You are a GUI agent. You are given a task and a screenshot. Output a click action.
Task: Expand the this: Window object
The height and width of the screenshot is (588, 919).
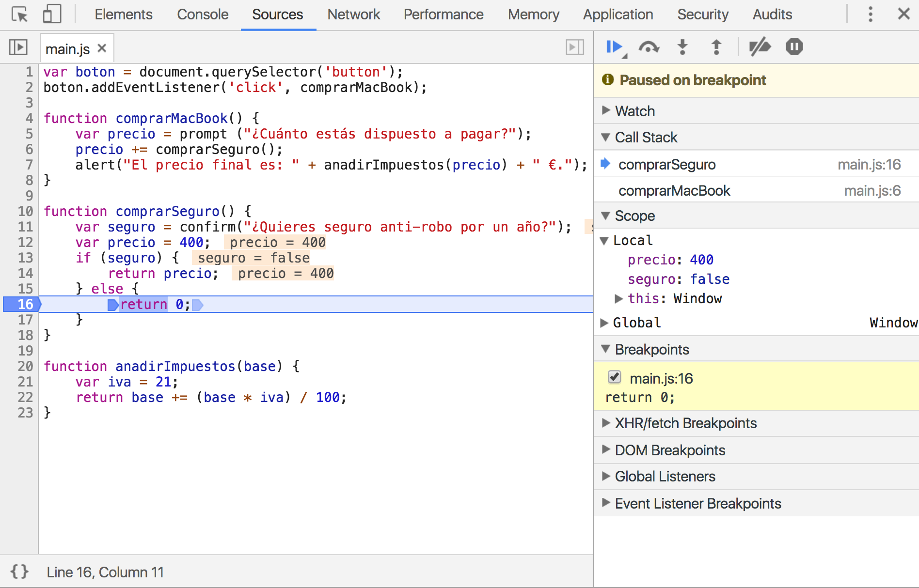[x=618, y=299]
